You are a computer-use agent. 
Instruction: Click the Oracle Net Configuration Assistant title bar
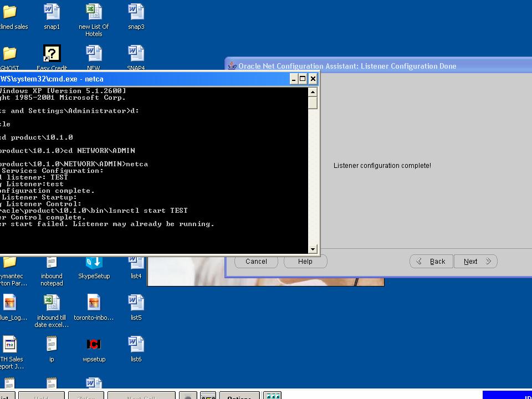tap(378, 66)
